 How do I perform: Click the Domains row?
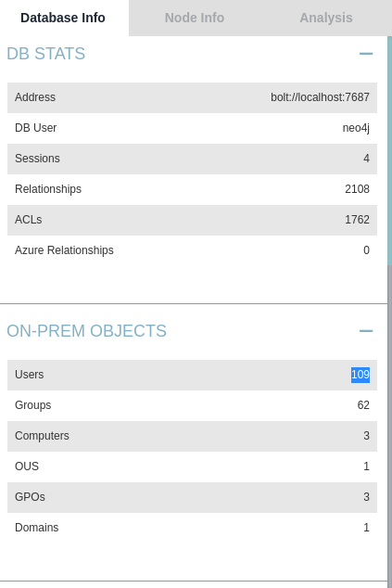click(x=192, y=528)
